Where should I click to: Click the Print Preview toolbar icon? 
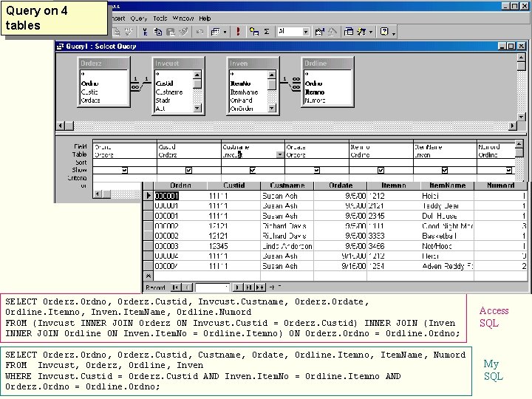pyautogui.click(x=117, y=32)
